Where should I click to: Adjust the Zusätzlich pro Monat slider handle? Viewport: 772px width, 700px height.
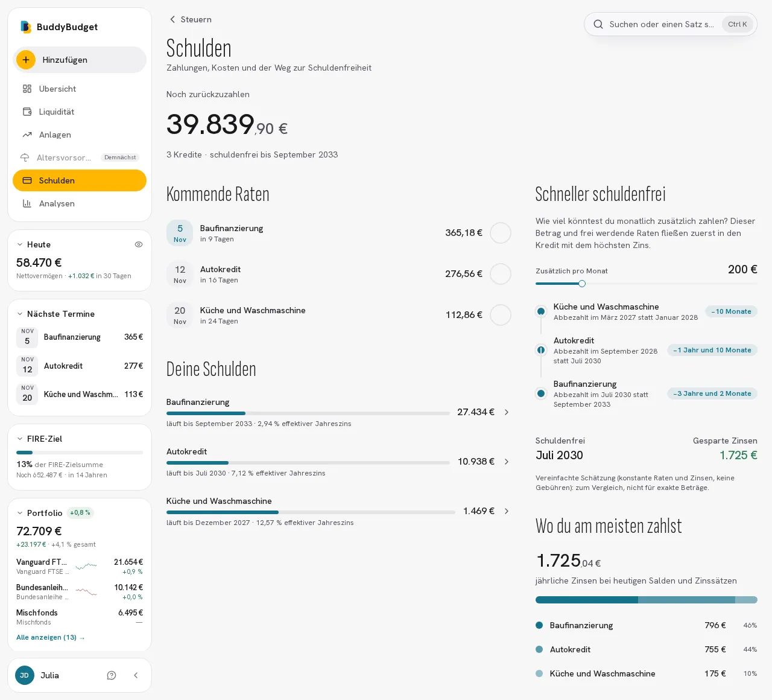point(582,284)
